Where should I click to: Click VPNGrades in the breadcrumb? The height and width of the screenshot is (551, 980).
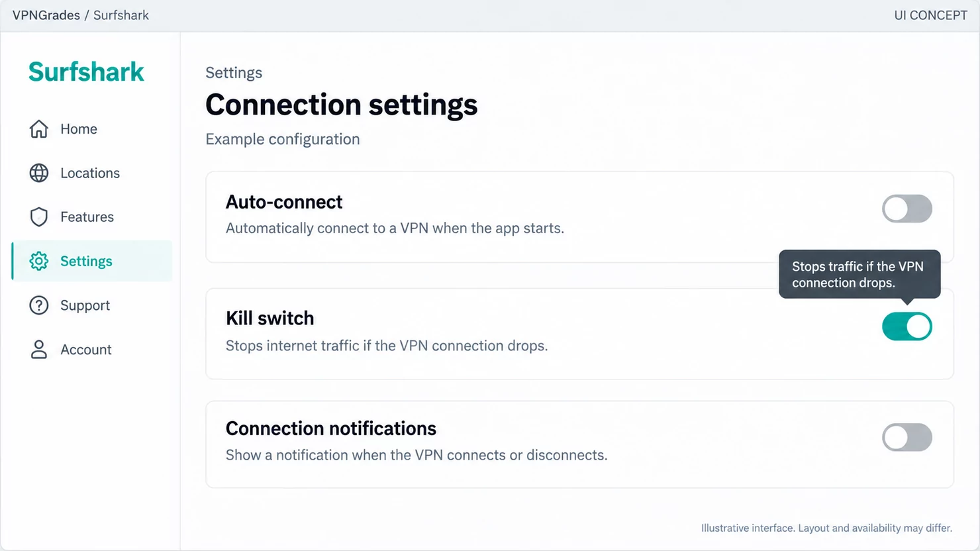[46, 15]
